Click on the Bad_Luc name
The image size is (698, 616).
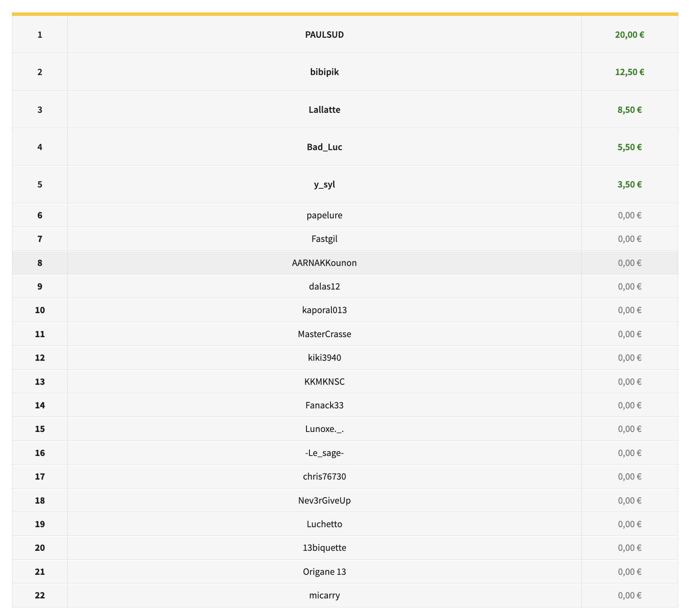[325, 147]
